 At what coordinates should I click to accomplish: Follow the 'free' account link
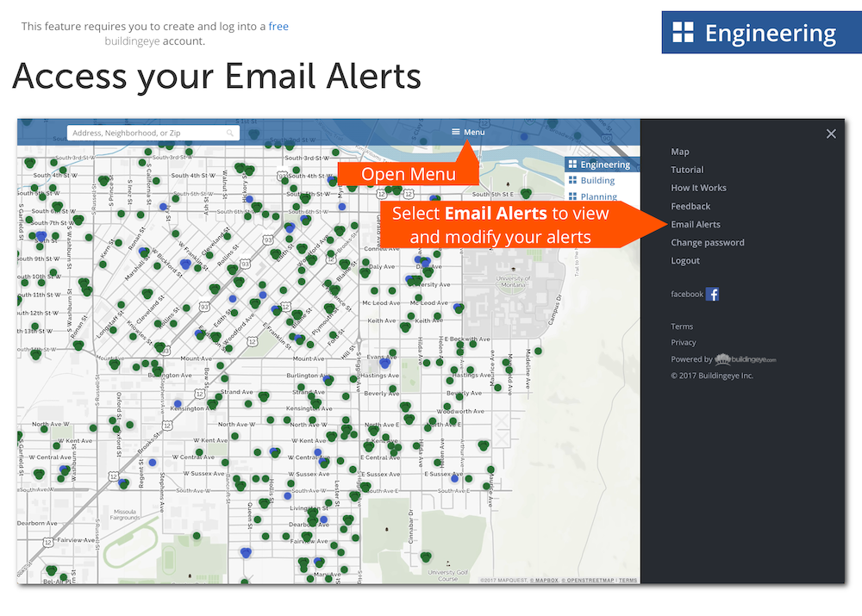(x=278, y=27)
